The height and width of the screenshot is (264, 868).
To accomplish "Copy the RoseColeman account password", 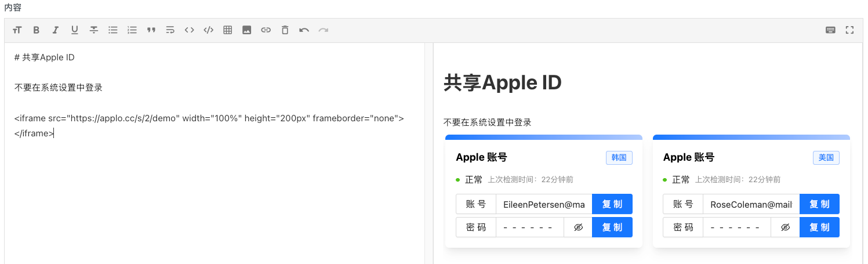I will [819, 227].
